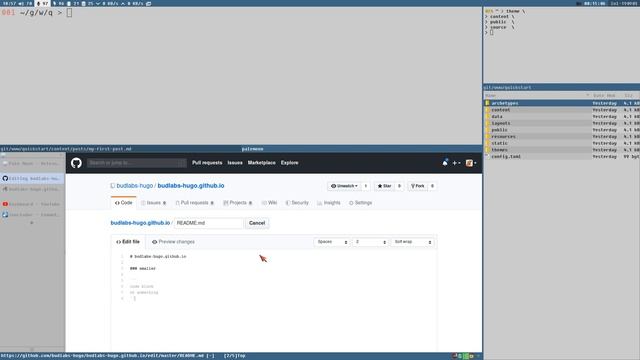Switch to the Wiki tab
The image size is (640, 360).
tap(269, 203)
